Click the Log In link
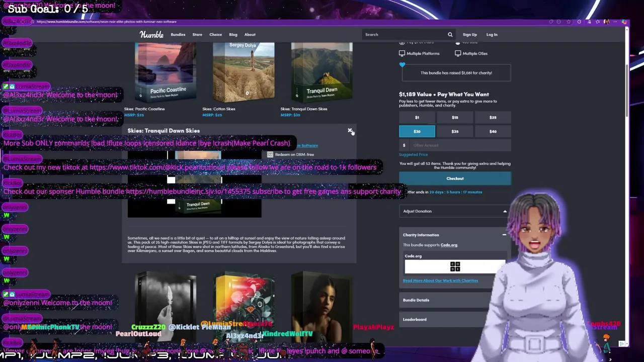Viewport: 644px width, 362px height. click(492, 35)
